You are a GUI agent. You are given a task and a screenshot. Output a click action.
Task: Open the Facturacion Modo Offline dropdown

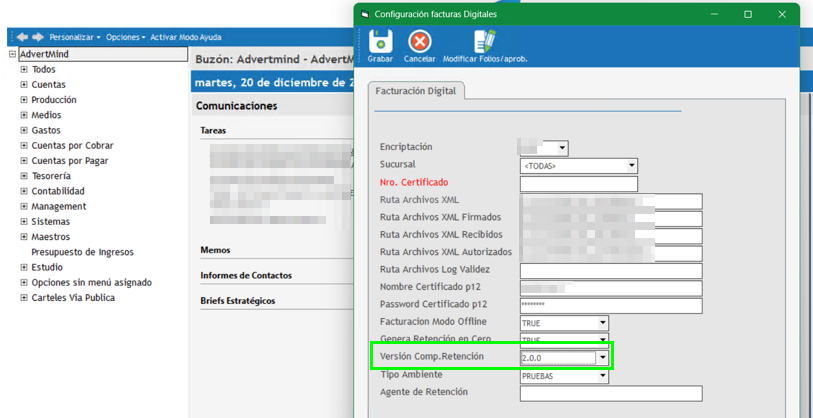pos(602,323)
